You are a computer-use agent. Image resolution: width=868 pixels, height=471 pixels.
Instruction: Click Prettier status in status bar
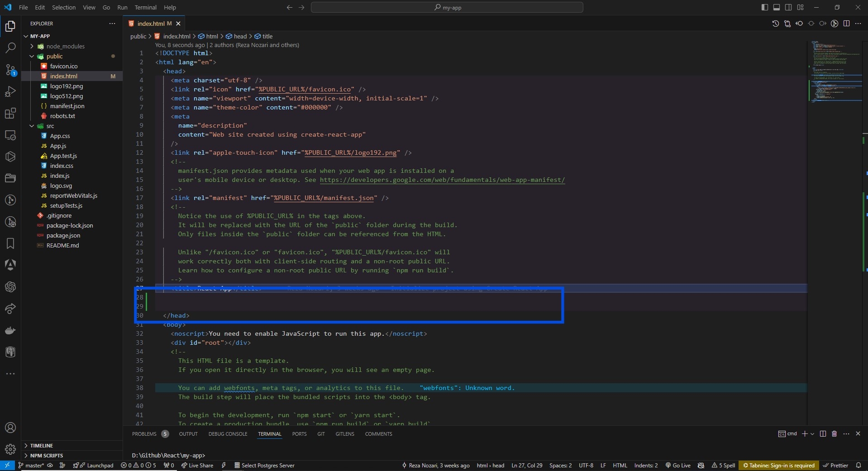(x=835, y=465)
